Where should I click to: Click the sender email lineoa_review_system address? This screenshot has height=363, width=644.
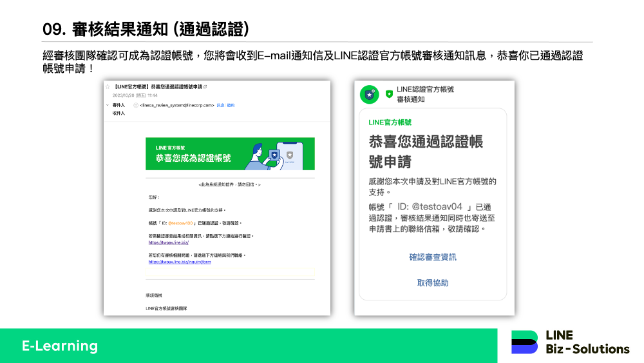point(177,104)
